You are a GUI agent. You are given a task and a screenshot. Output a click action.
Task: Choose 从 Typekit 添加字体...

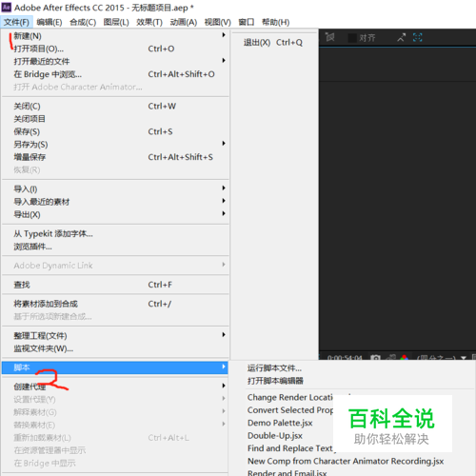(x=115, y=234)
